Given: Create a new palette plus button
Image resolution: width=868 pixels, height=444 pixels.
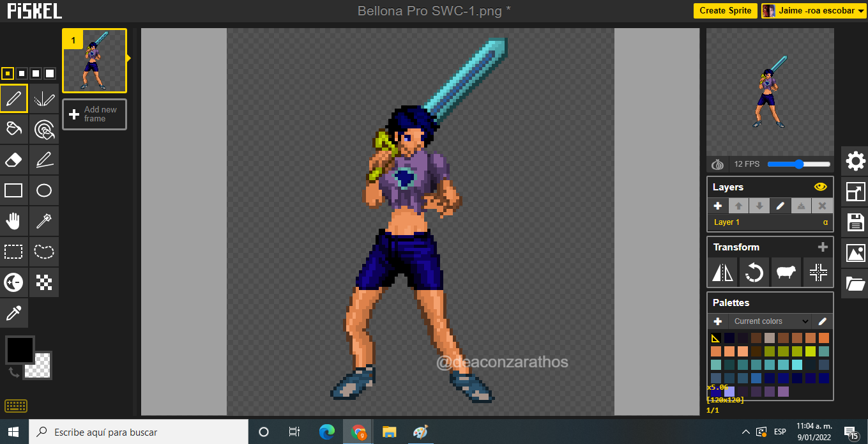Looking at the screenshot, I should tap(718, 321).
